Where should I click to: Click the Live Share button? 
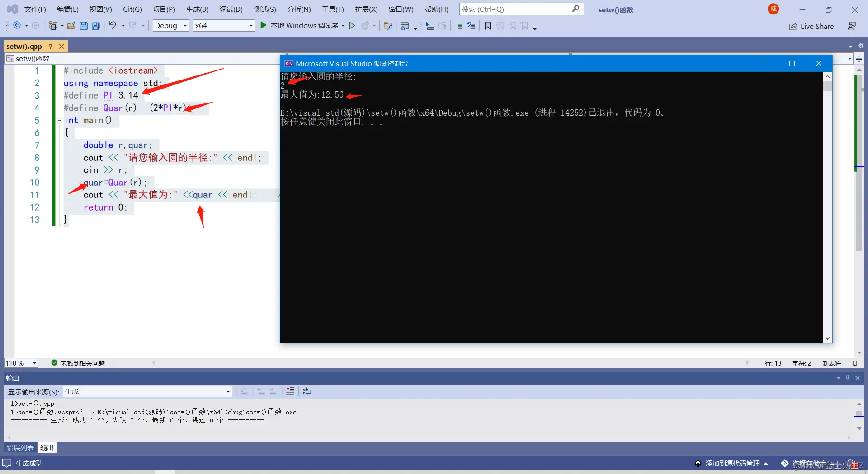[x=811, y=26]
